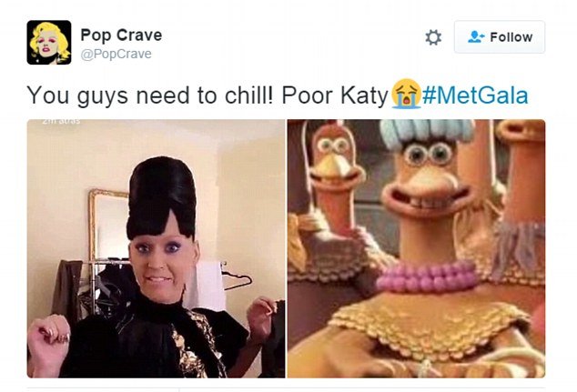
Task: Follow the Pop Crave account
Action: 500,36
